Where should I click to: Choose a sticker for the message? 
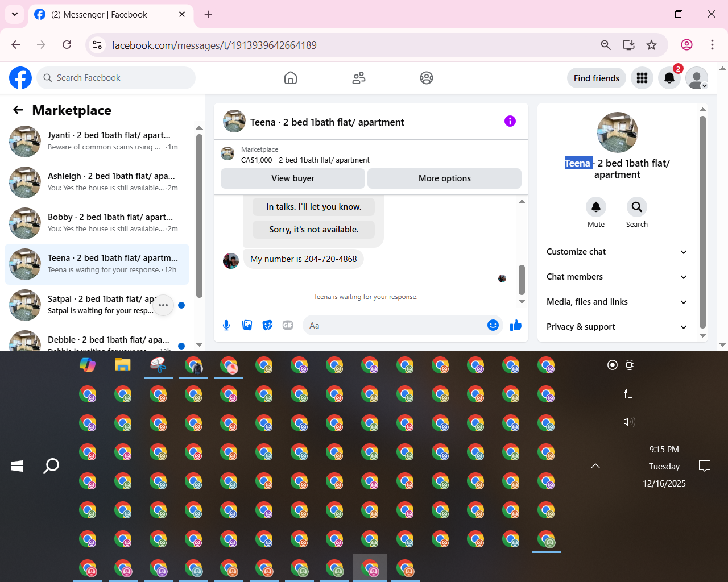click(x=267, y=325)
